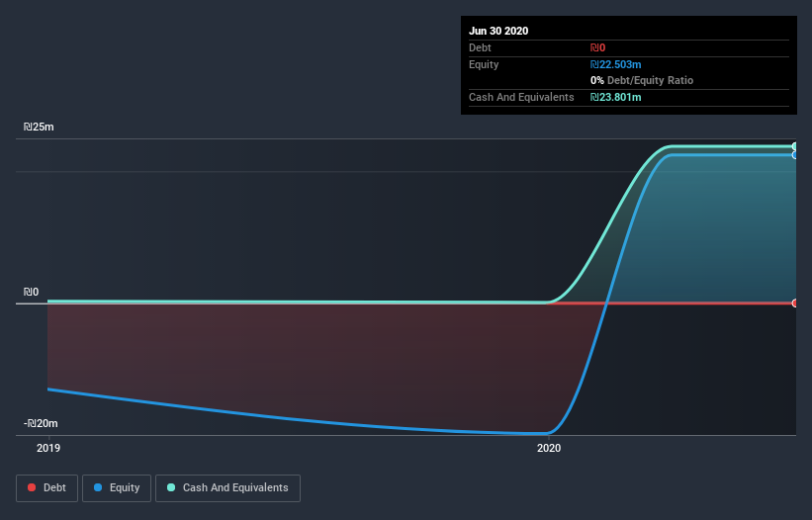812x520 pixels.
Task: Click the Debt value ₪0 in tooltip
Action: pyautogui.click(x=597, y=47)
